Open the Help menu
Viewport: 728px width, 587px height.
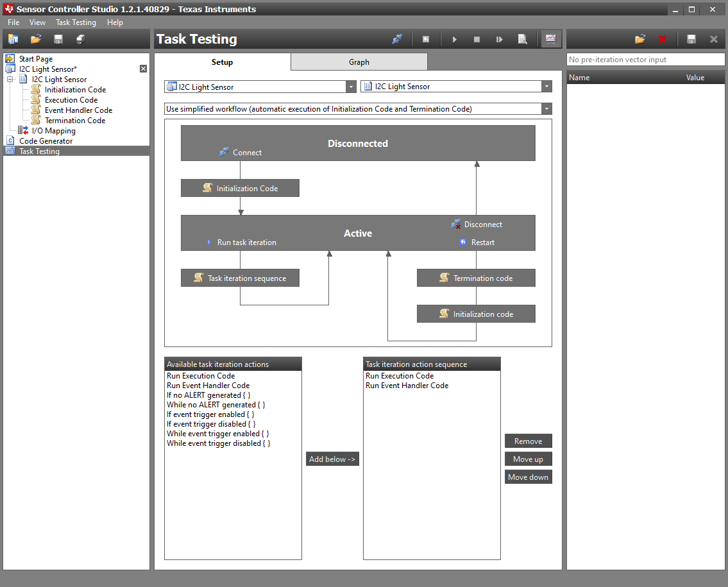point(115,22)
